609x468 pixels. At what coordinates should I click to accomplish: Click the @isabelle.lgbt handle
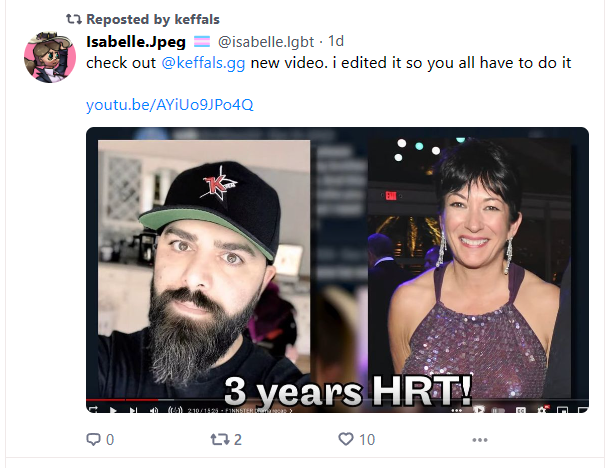[266, 42]
